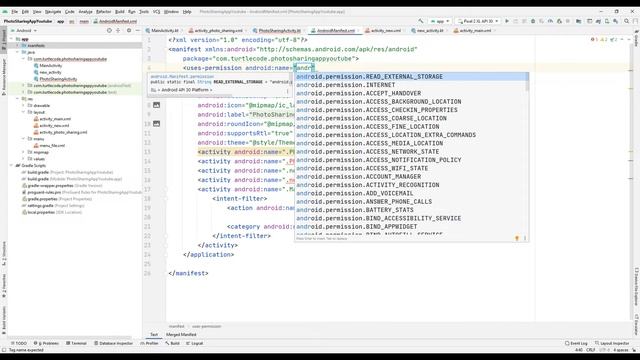
Task: Open the app run configuration dropdown
Action: [440, 21]
